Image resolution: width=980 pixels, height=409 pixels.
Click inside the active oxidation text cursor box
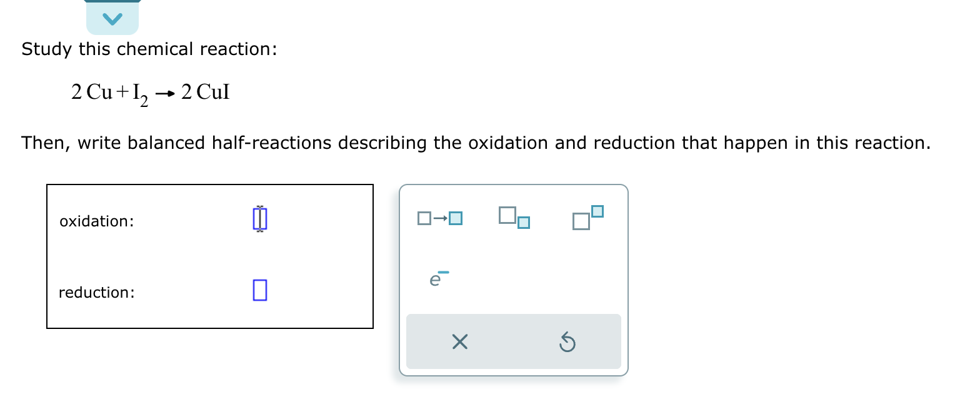coord(259,219)
